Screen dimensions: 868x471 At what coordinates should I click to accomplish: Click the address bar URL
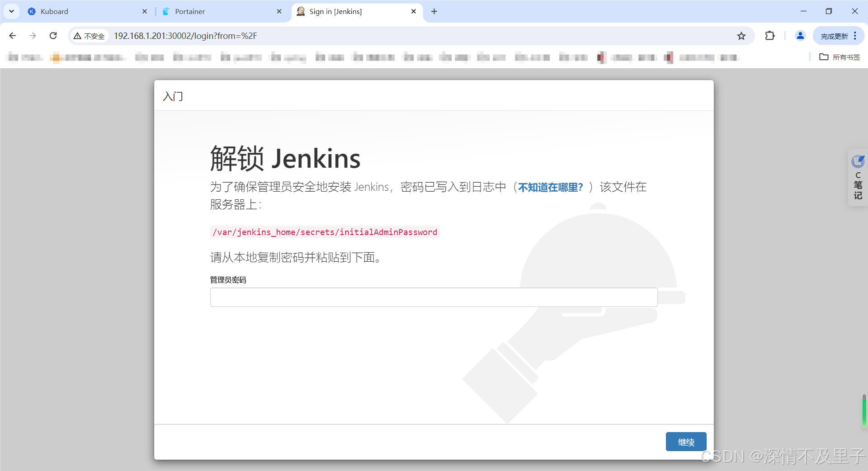(185, 36)
